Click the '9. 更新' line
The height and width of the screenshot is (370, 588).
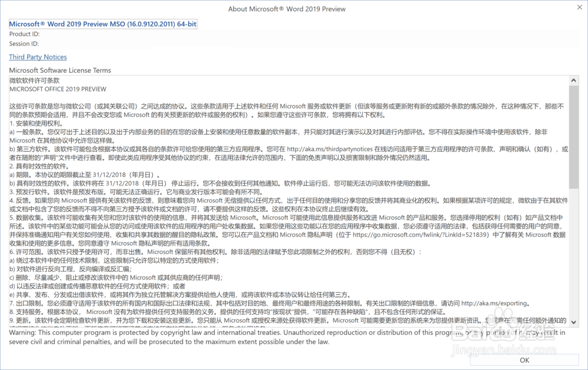(288, 321)
